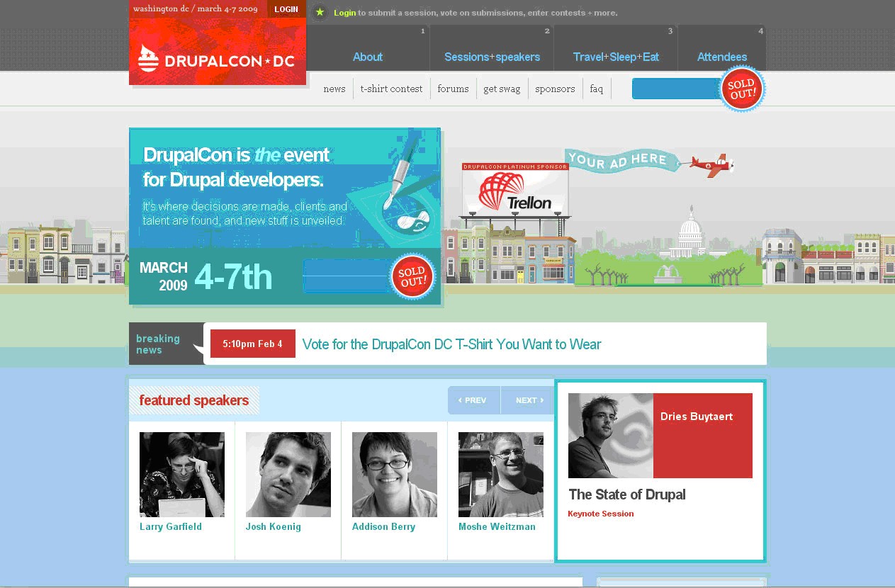The width and height of the screenshot is (895, 588).
Task: Click the green star icon beside Login
Action: coord(320,12)
